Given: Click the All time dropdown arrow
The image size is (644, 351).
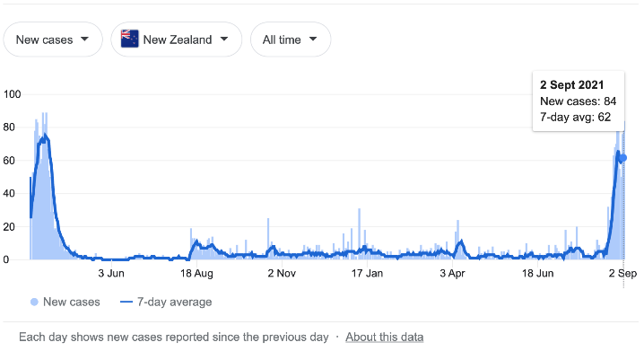Looking at the screenshot, I should [313, 39].
